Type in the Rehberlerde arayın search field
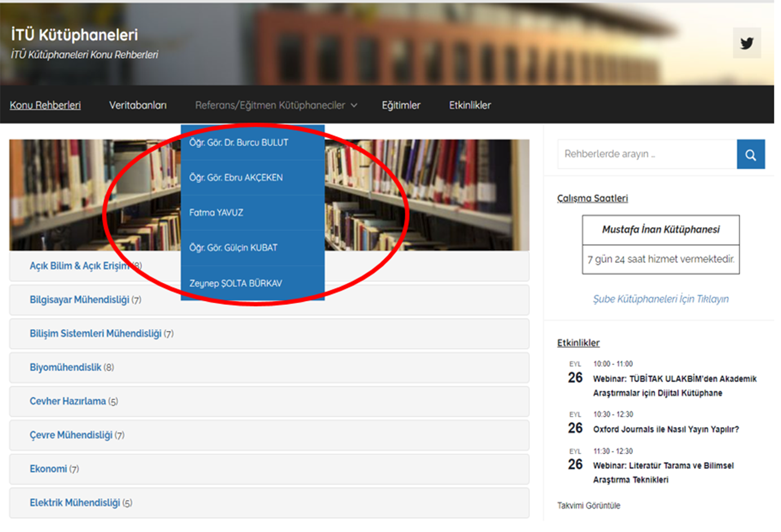781x532 pixels. pyautogui.click(x=646, y=154)
